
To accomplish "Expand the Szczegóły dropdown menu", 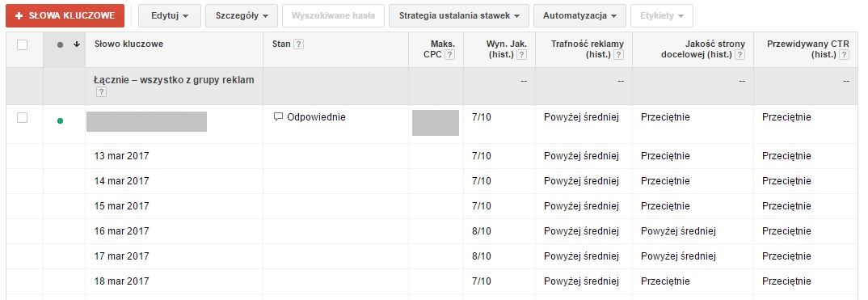I will tap(242, 15).
